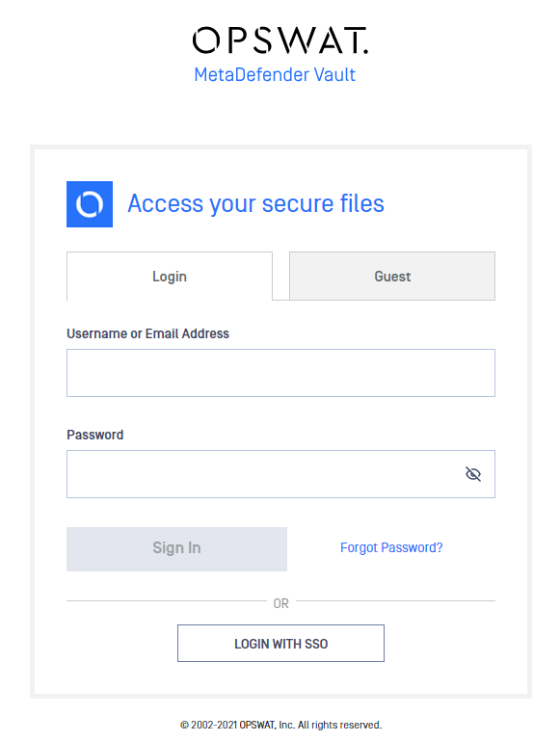560x742 pixels.
Task: Click the divider line right of OR
Action: [x=395, y=601]
